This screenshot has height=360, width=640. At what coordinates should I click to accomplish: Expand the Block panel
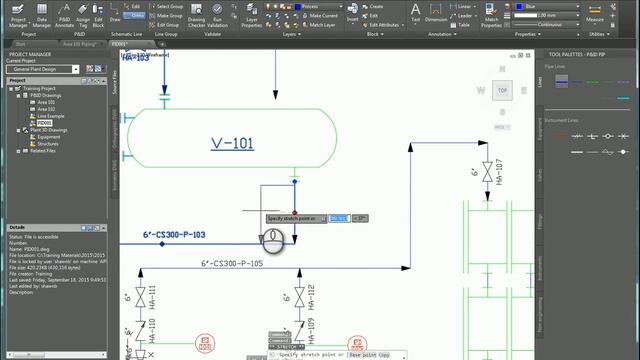375,34
